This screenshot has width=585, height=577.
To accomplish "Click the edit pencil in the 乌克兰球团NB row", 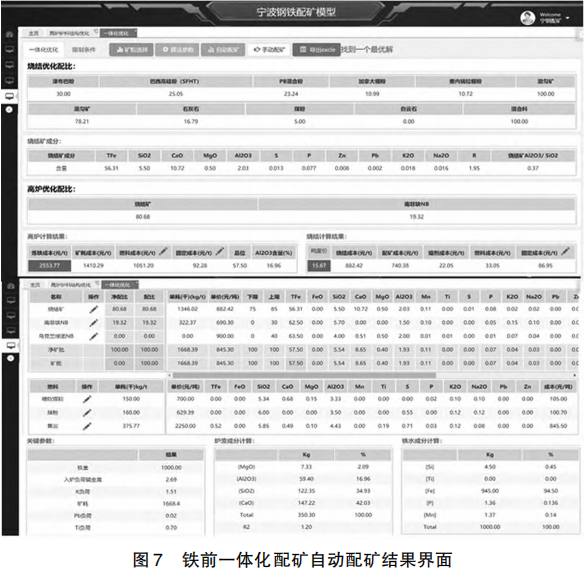I will pos(94,336).
